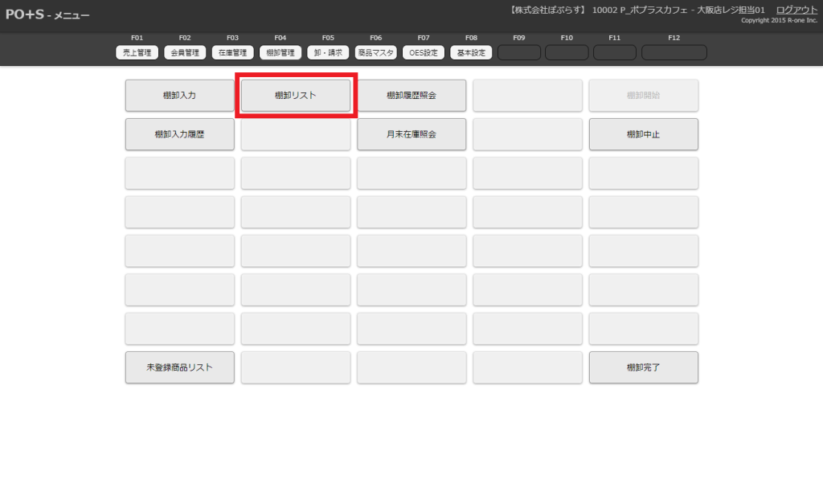Click the greyed-out 棚卸開始 button
This screenshot has height=504, width=823.
(x=643, y=96)
